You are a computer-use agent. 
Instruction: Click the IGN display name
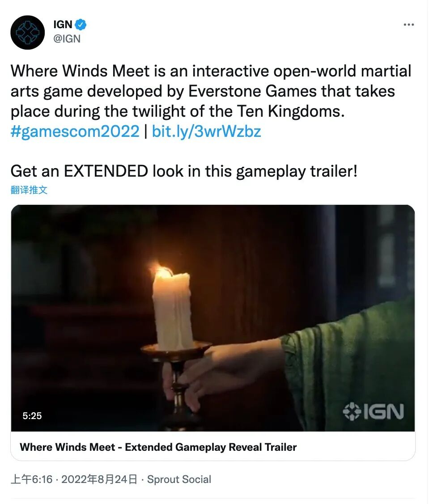[63, 25]
